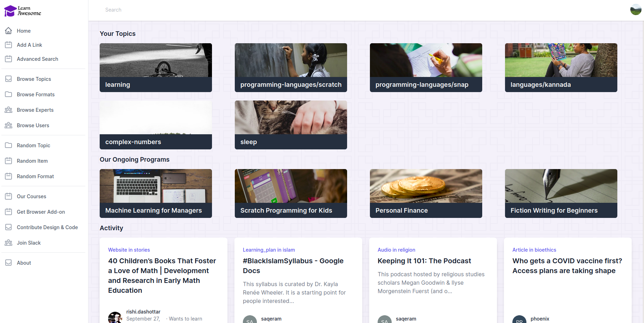644x323 pixels.
Task: Click the Random Topic folder icon
Action: (x=8, y=146)
